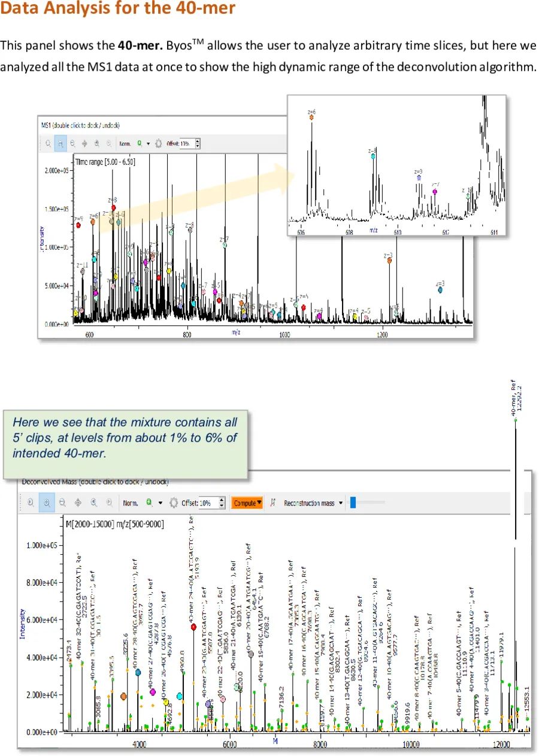Click highlighted zoom-in icon in Deconvolved Mass toolbar
This screenshot has width=539, height=756.
tap(46, 503)
